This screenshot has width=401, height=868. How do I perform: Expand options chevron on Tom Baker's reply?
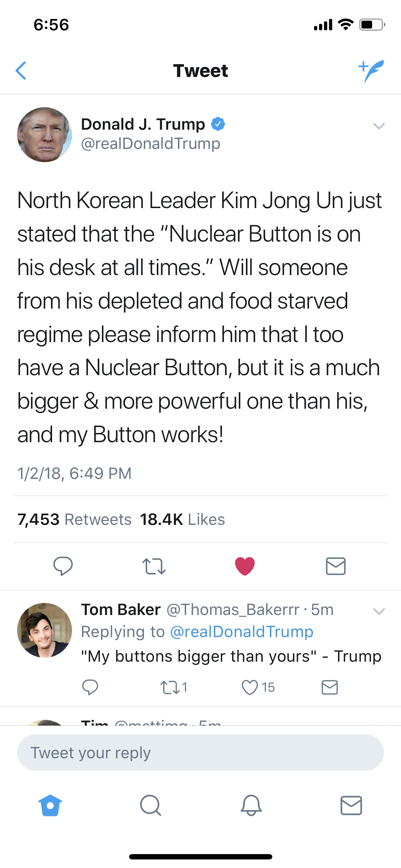click(x=379, y=611)
